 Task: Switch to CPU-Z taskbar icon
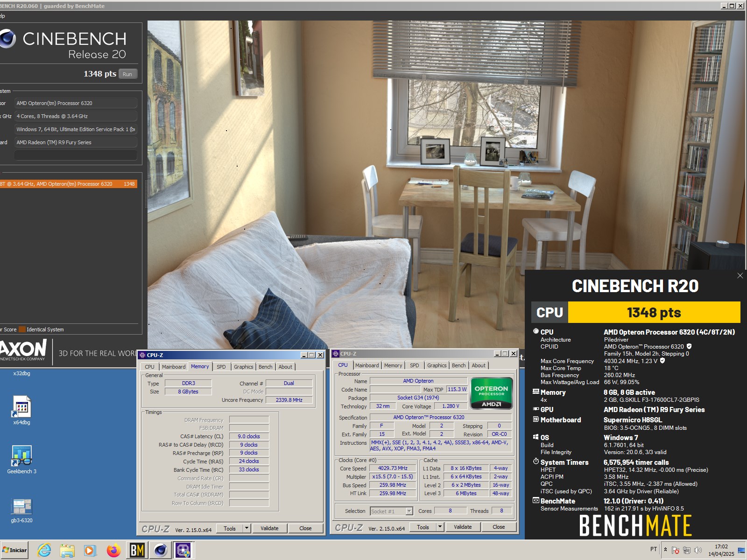click(183, 550)
